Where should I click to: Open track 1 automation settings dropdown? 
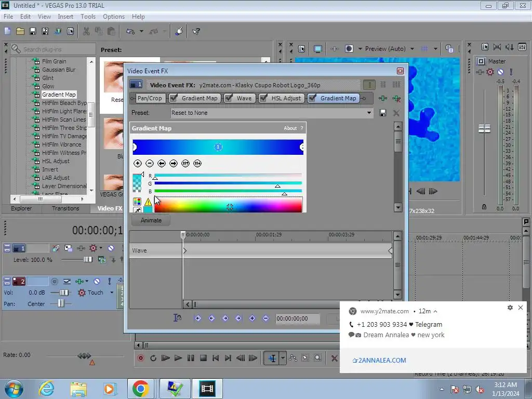(x=101, y=248)
